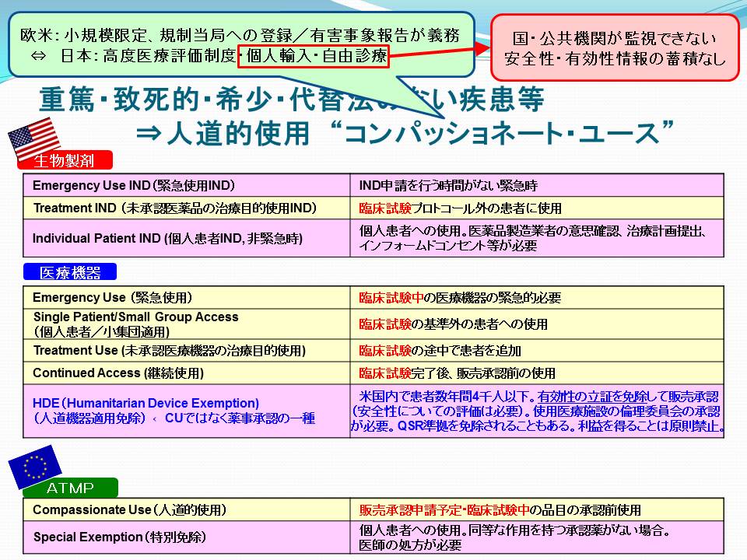The height and width of the screenshot is (560, 747).
Task: Click the Compassionate Use (人道的使用) cell
Action: [187, 509]
